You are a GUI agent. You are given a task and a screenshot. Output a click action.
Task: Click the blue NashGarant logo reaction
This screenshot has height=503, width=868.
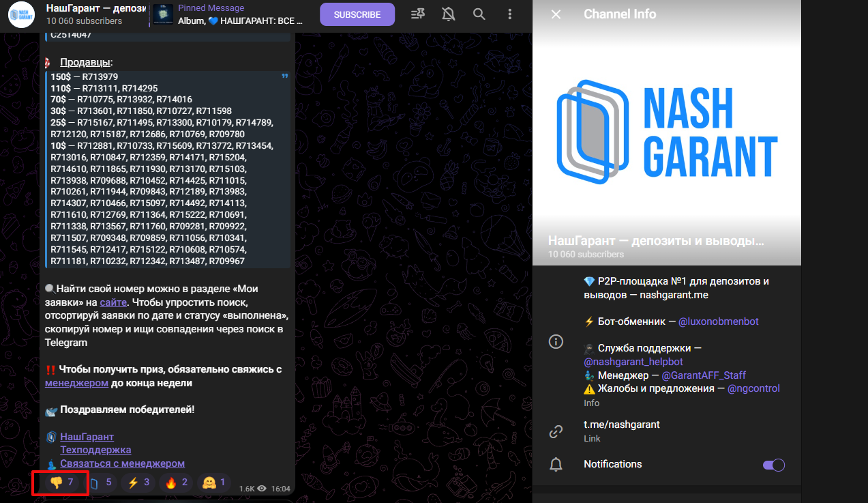pyautogui.click(x=100, y=483)
